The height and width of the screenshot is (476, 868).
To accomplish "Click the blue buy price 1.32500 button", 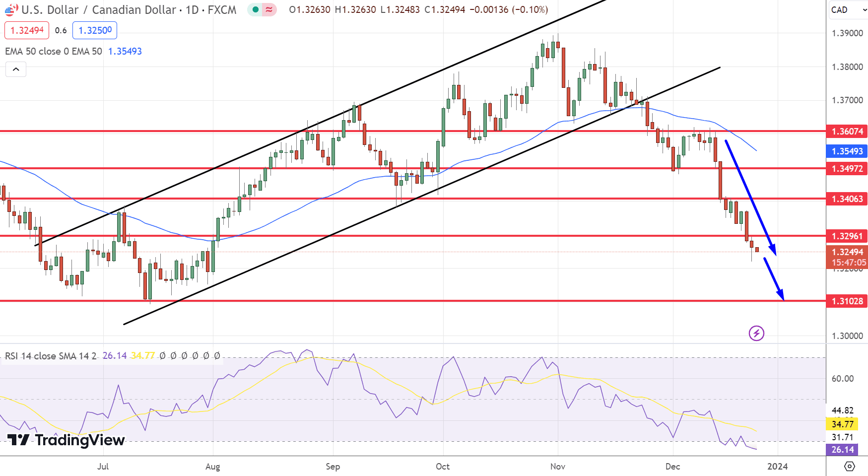I will pyautogui.click(x=95, y=30).
